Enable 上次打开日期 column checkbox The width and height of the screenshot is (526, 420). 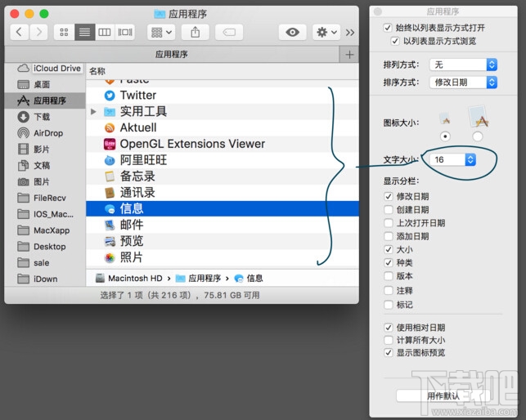(x=388, y=223)
